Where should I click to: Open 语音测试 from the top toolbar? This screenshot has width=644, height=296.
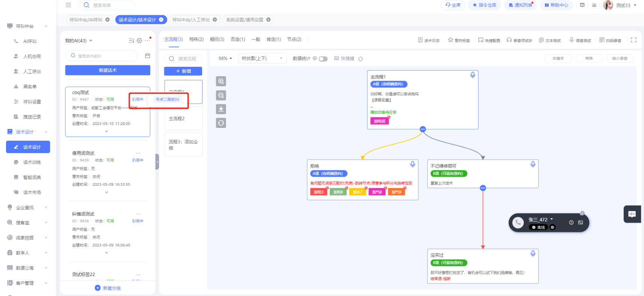coord(580,40)
